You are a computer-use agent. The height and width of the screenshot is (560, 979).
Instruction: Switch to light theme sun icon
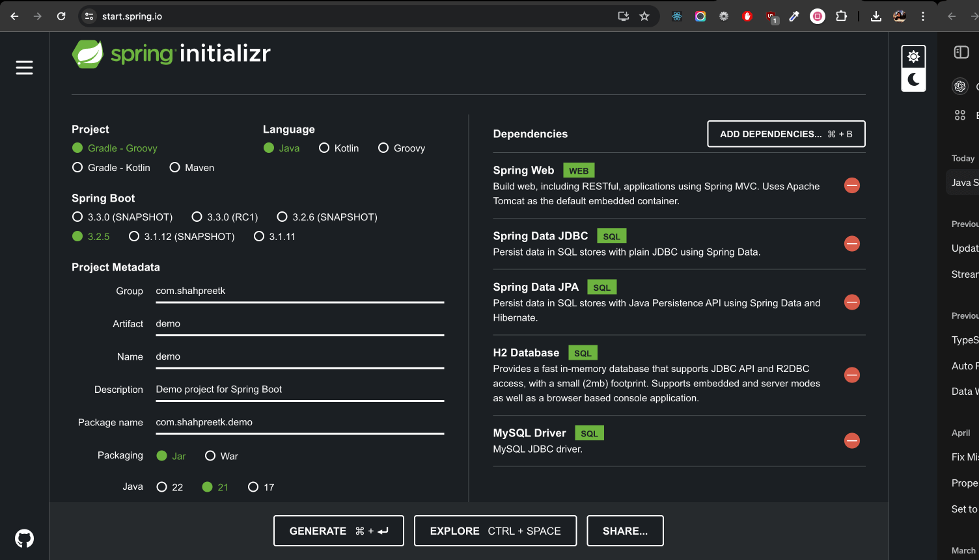[913, 57]
